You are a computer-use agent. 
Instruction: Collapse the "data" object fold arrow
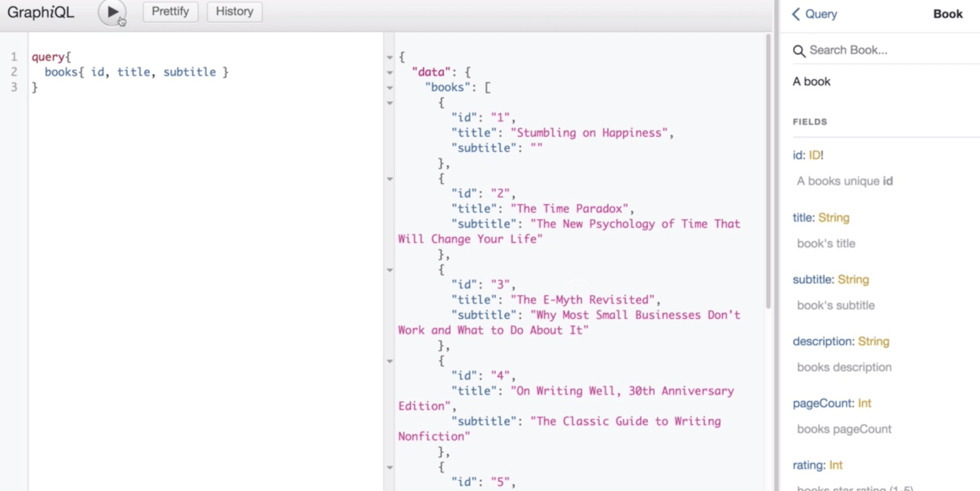pyautogui.click(x=389, y=73)
